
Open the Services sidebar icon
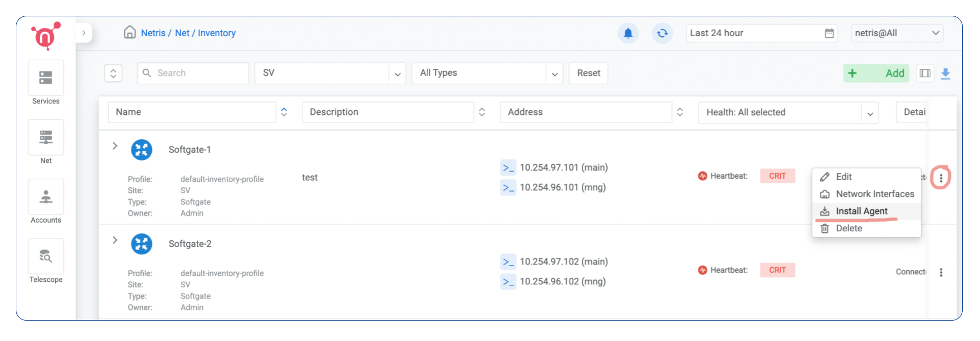pos(46,78)
